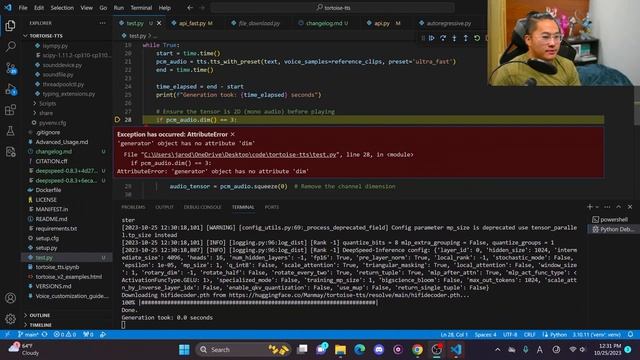
Task: Open the Extensions view
Action: click(x=10, y=110)
